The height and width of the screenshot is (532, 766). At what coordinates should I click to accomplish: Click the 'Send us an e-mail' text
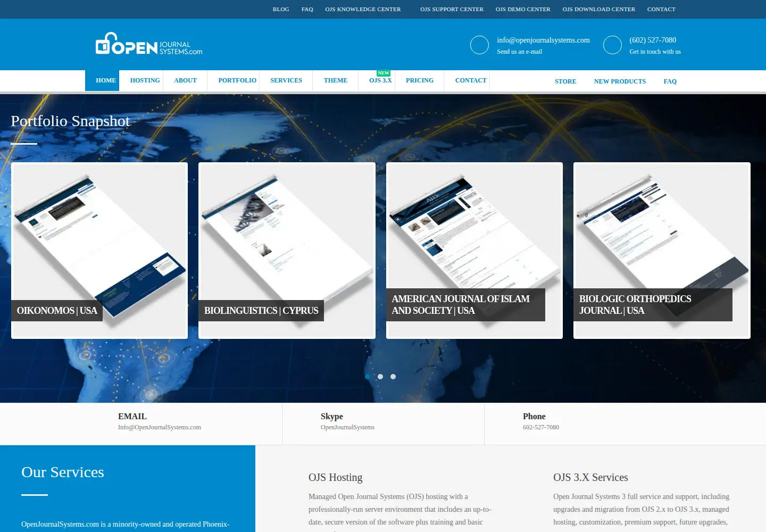[519, 52]
